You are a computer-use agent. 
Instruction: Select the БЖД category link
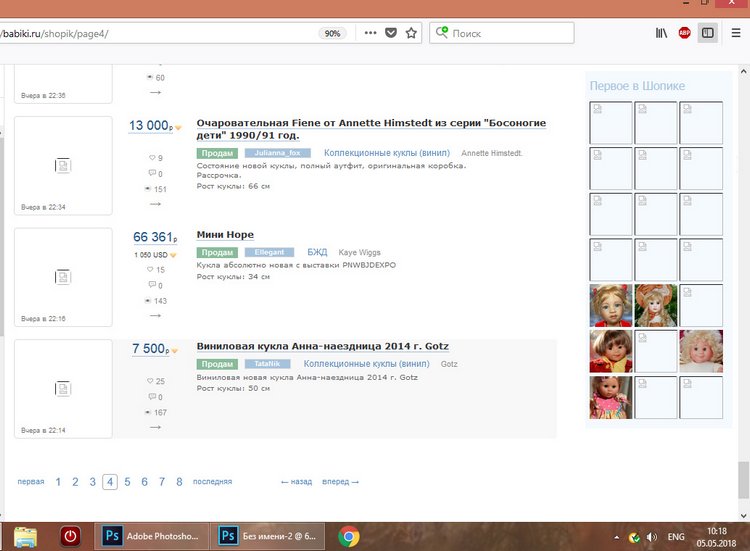point(317,253)
